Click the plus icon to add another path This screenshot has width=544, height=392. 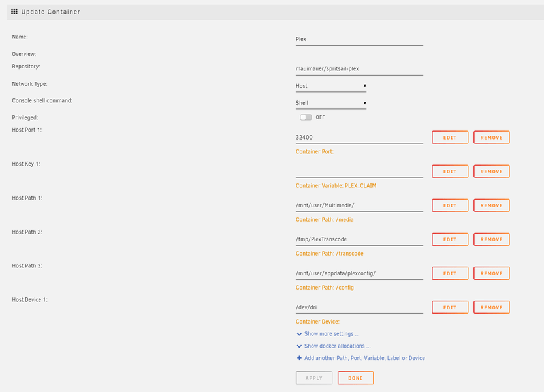299,358
